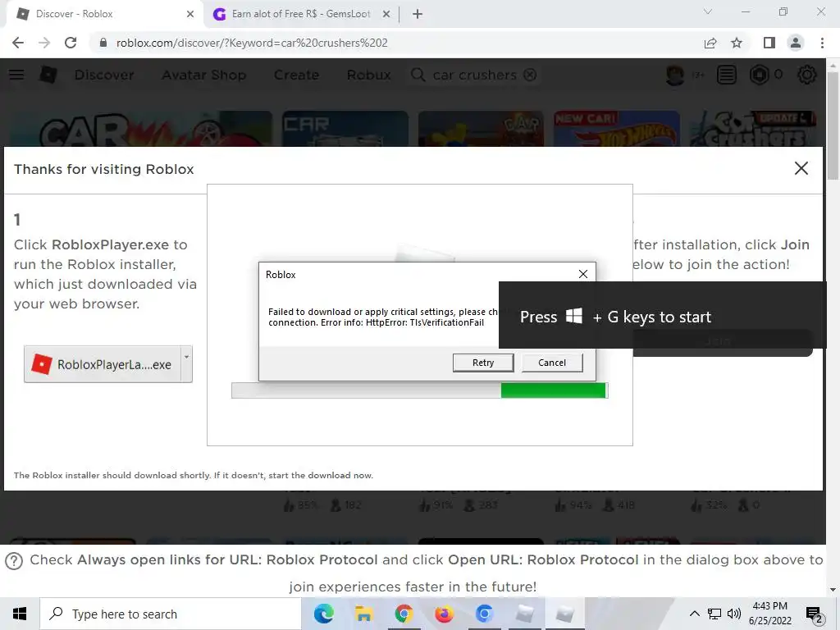Click the help question mark icon
The height and width of the screenshot is (630, 840).
click(14, 561)
